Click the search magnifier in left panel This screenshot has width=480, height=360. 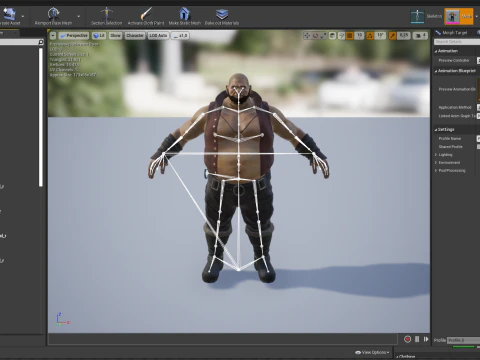click(41, 42)
